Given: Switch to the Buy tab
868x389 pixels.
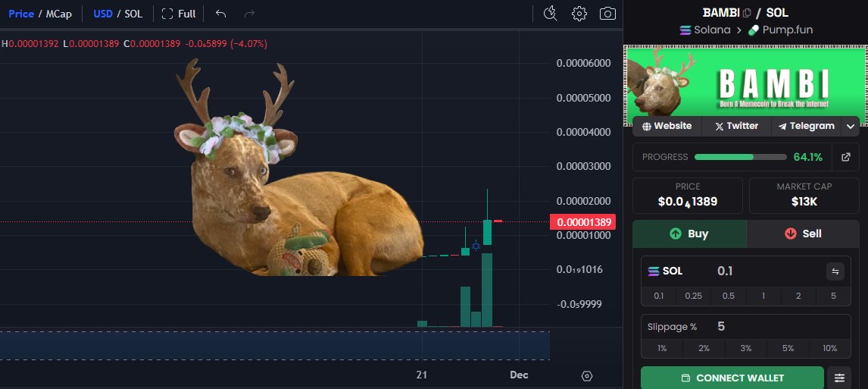Looking at the screenshot, I should 689,234.
